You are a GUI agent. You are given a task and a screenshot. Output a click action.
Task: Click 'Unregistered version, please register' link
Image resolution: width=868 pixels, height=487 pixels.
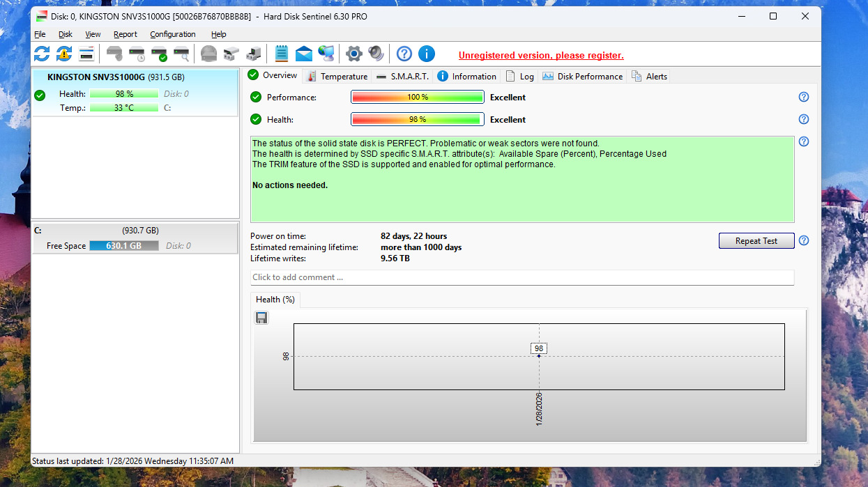pos(541,55)
